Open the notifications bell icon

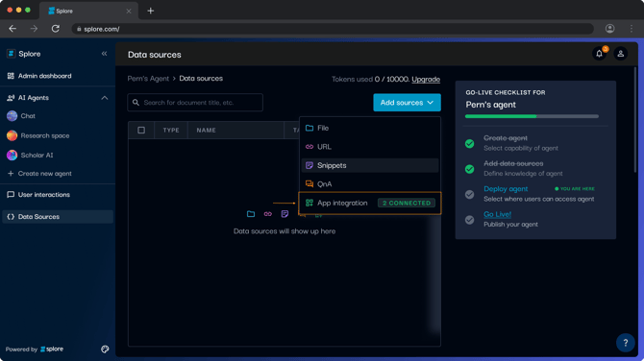[599, 54]
